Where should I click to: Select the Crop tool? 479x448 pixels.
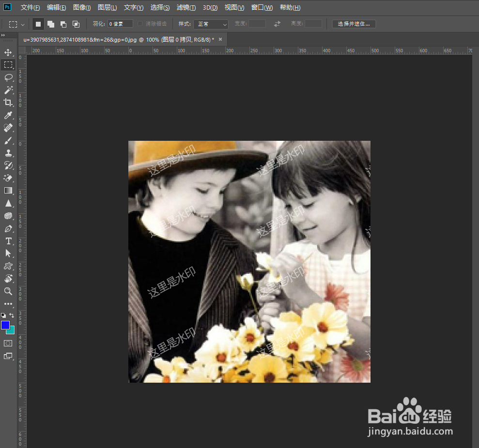8,103
